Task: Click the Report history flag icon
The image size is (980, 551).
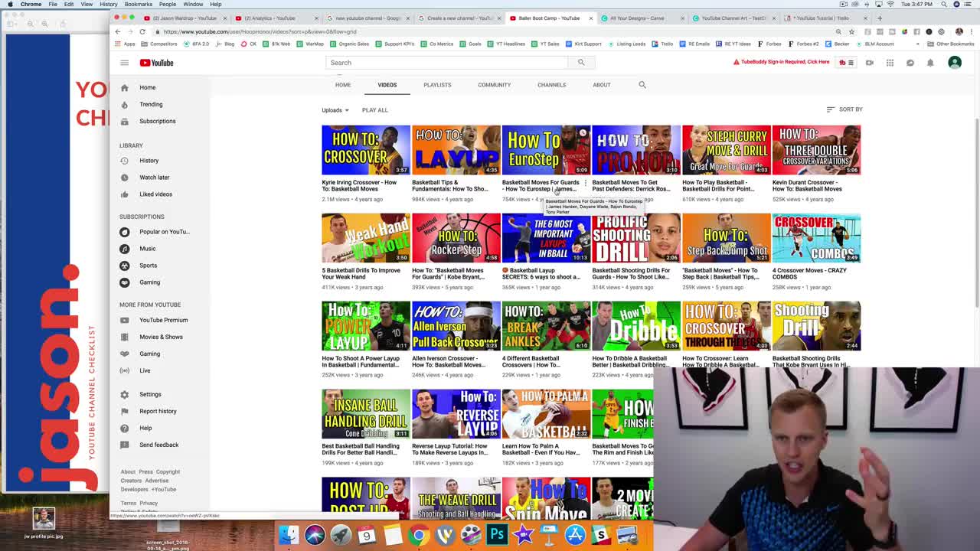Action: [124, 412]
